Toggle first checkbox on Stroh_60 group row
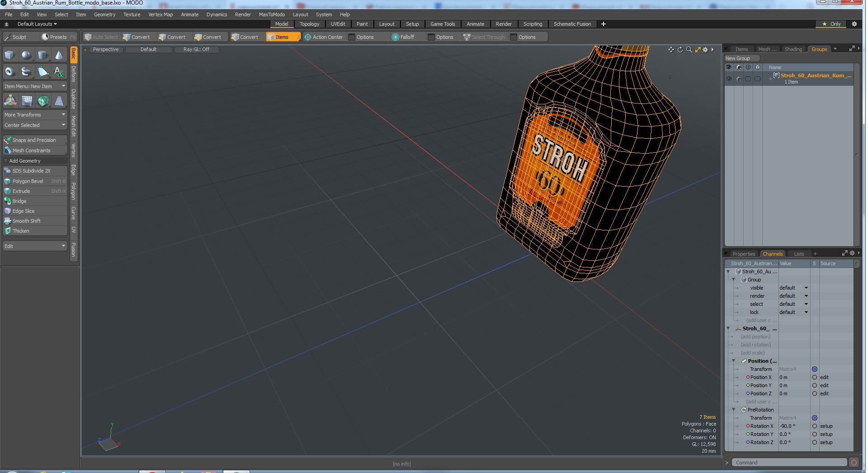The width and height of the screenshot is (868, 473). click(748, 79)
